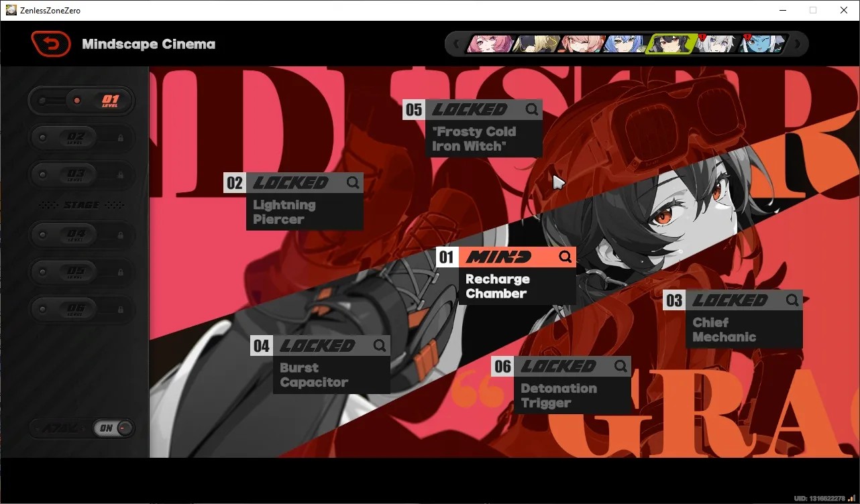Click the MIND status label on card 01
The height and width of the screenshot is (504, 860).
point(498,257)
